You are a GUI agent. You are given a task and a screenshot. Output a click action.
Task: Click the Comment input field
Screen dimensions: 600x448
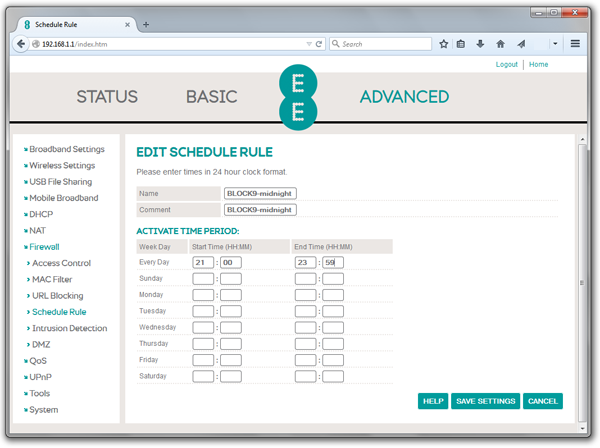[260, 210]
